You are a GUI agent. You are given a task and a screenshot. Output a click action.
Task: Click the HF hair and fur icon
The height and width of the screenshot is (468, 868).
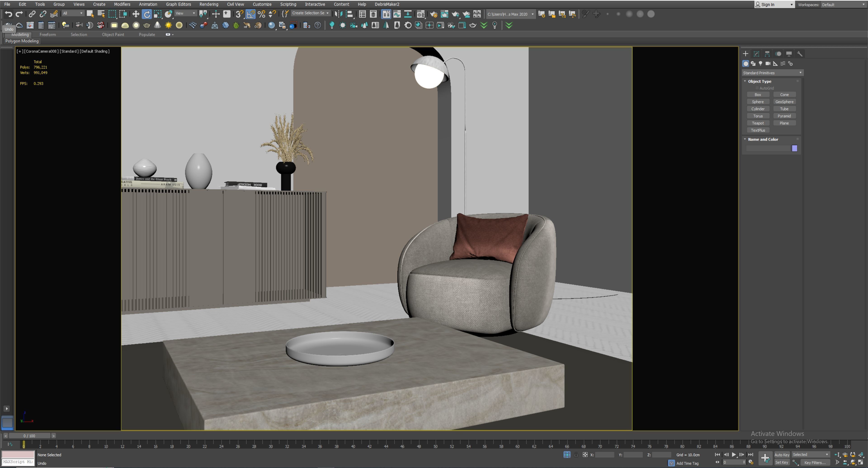click(247, 25)
